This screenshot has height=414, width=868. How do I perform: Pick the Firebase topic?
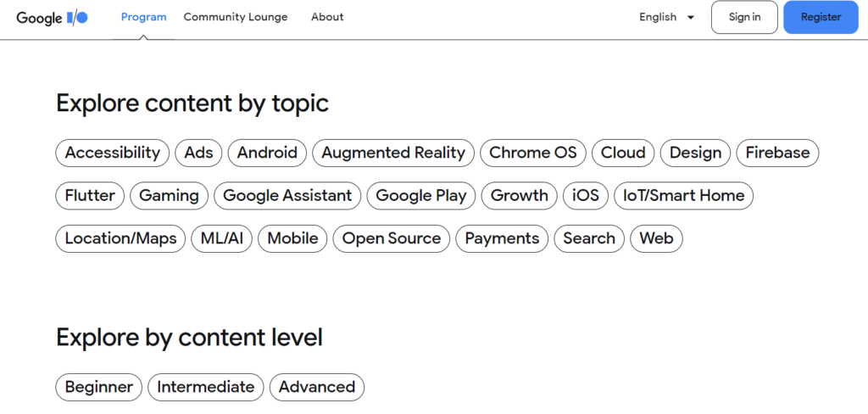[777, 153]
